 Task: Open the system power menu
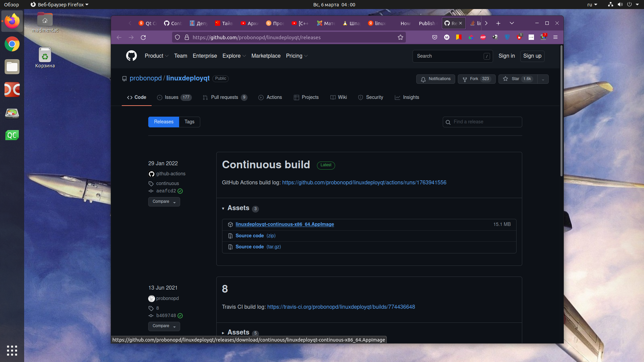tap(629, 4)
